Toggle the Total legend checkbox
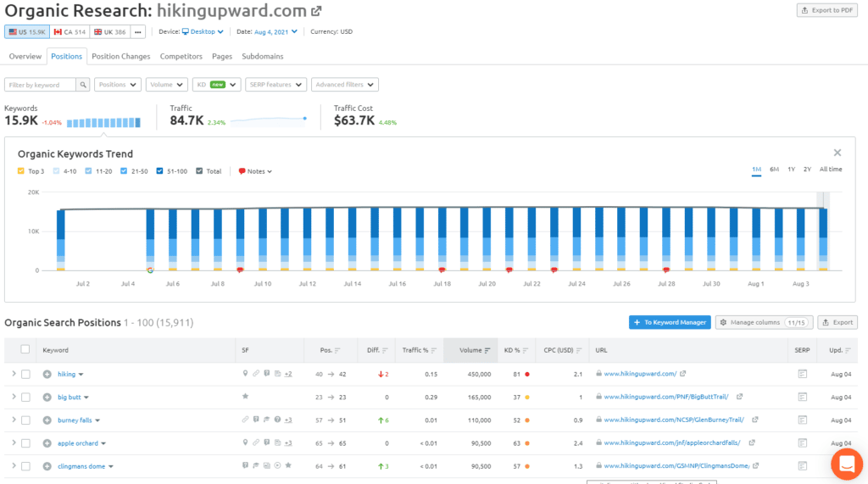 click(x=199, y=171)
